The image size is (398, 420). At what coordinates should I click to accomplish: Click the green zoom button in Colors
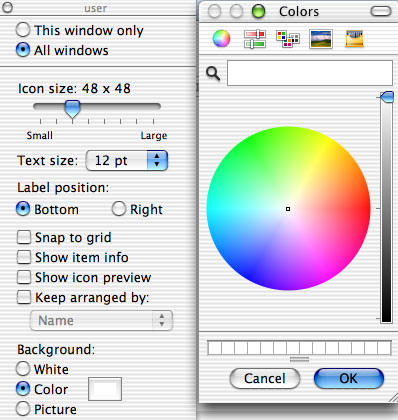258,11
